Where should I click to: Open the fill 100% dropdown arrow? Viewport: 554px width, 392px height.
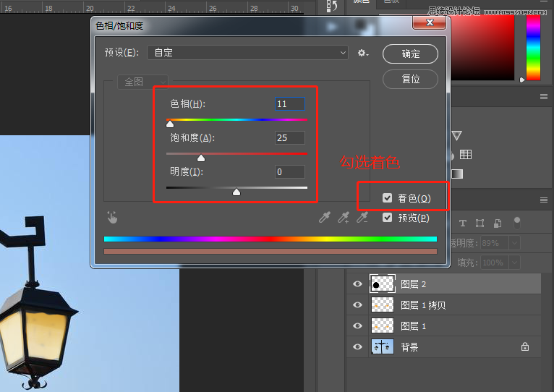click(x=514, y=263)
